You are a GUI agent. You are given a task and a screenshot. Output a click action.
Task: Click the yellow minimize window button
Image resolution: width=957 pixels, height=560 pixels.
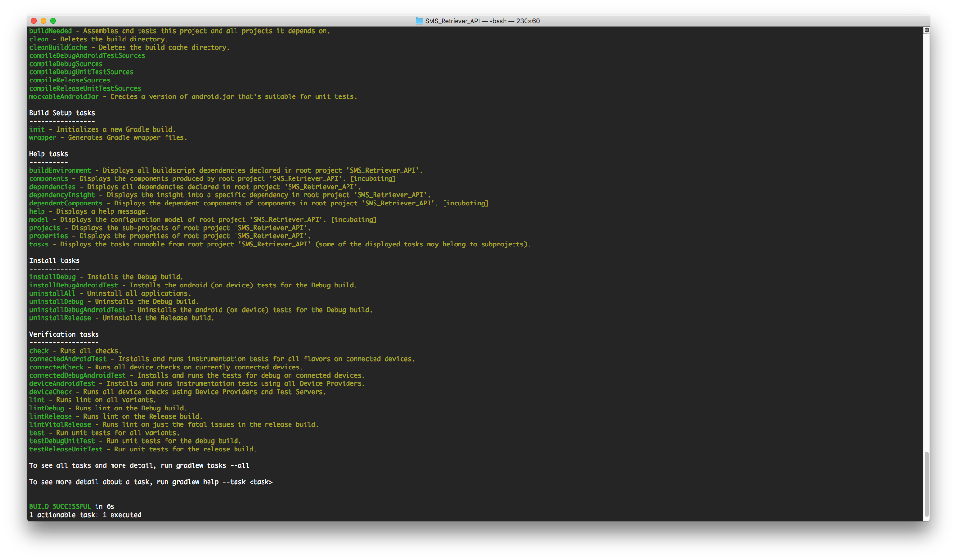pyautogui.click(x=43, y=21)
